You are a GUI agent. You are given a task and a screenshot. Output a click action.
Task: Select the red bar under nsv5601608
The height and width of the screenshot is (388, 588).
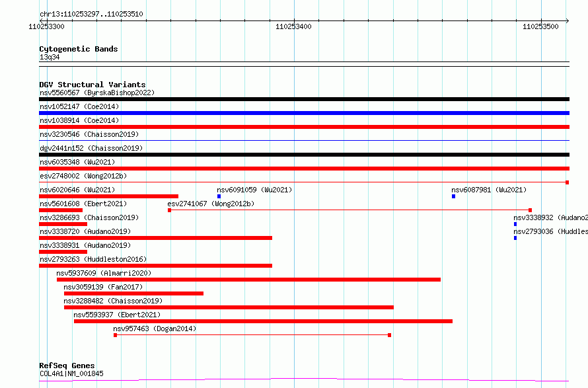coord(61,210)
